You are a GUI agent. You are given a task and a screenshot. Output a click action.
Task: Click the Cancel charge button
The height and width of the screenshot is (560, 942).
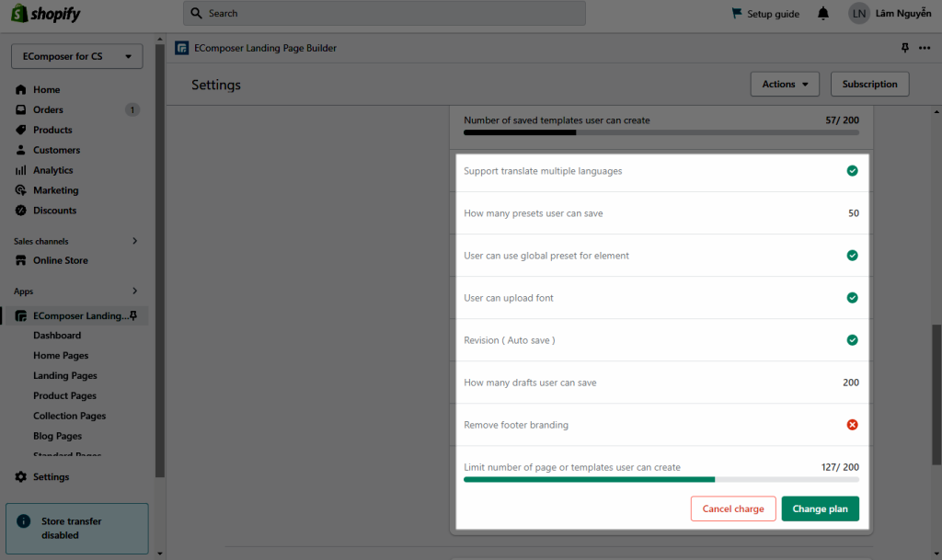(733, 509)
